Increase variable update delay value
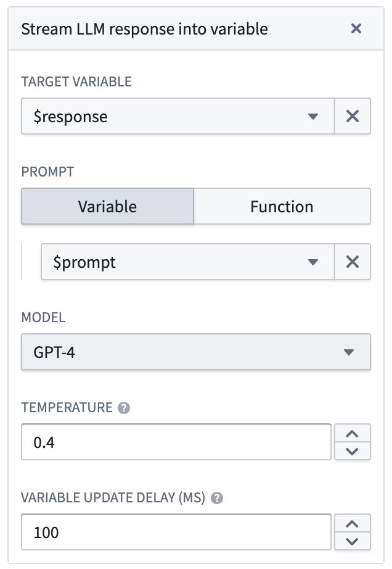This screenshot has height=569, width=392. pos(352,523)
